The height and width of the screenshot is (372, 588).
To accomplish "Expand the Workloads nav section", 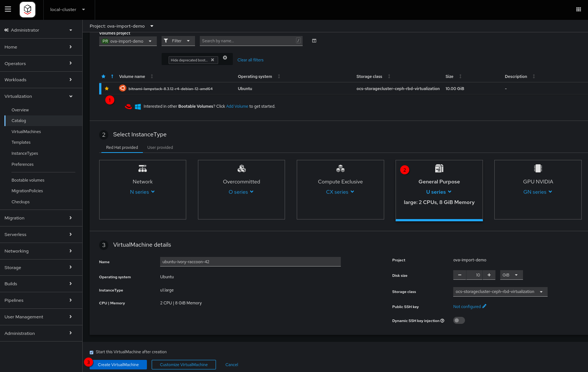I will [x=41, y=80].
